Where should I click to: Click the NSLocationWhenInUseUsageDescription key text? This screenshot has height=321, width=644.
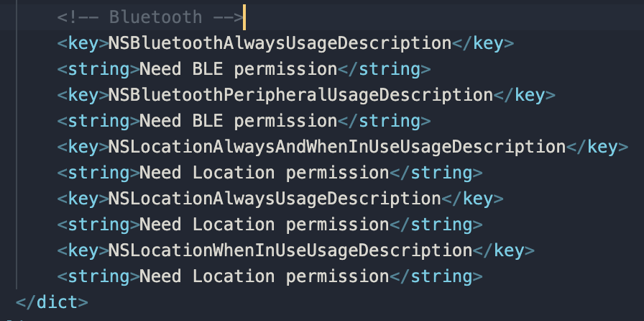(x=290, y=250)
